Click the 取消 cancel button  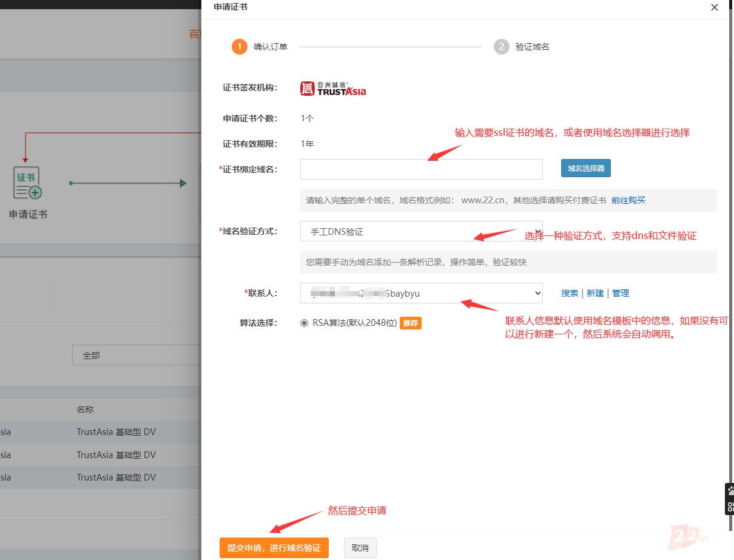click(x=360, y=548)
